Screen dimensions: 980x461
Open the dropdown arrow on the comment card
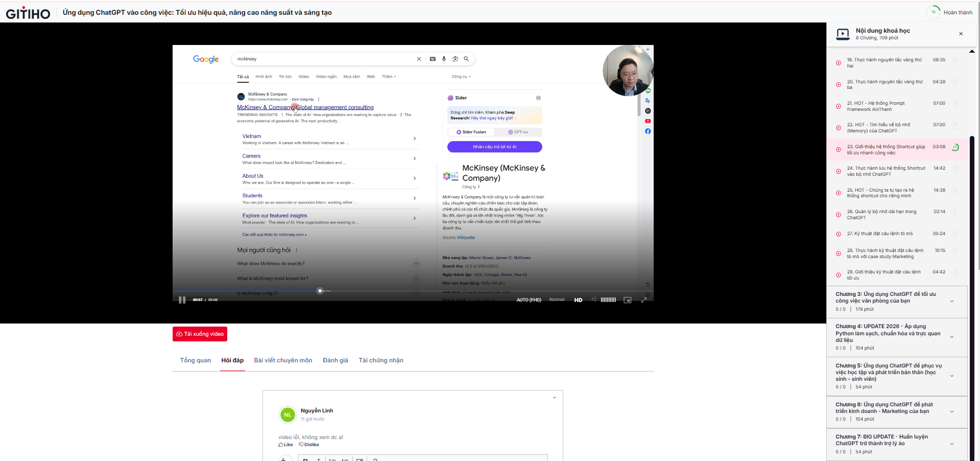click(x=554, y=398)
